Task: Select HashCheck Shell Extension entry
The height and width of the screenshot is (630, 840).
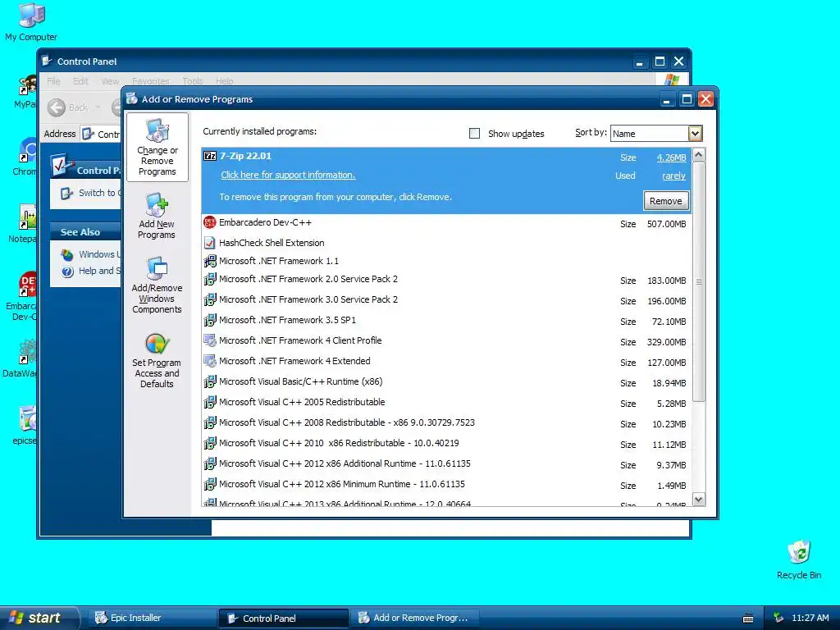Action: [x=446, y=243]
